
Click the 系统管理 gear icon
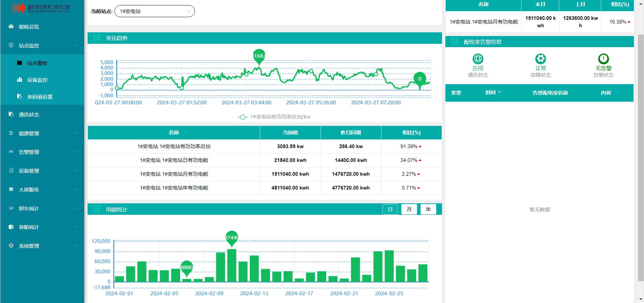click(11, 246)
